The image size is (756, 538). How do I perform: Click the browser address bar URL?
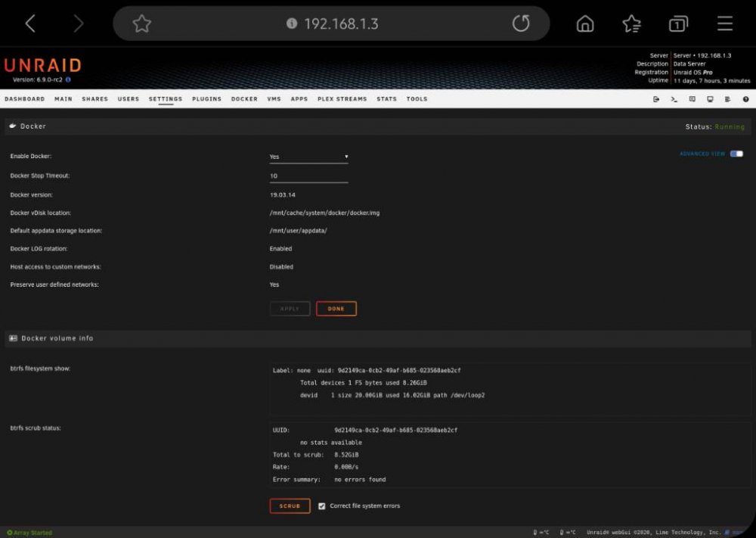[341, 23]
